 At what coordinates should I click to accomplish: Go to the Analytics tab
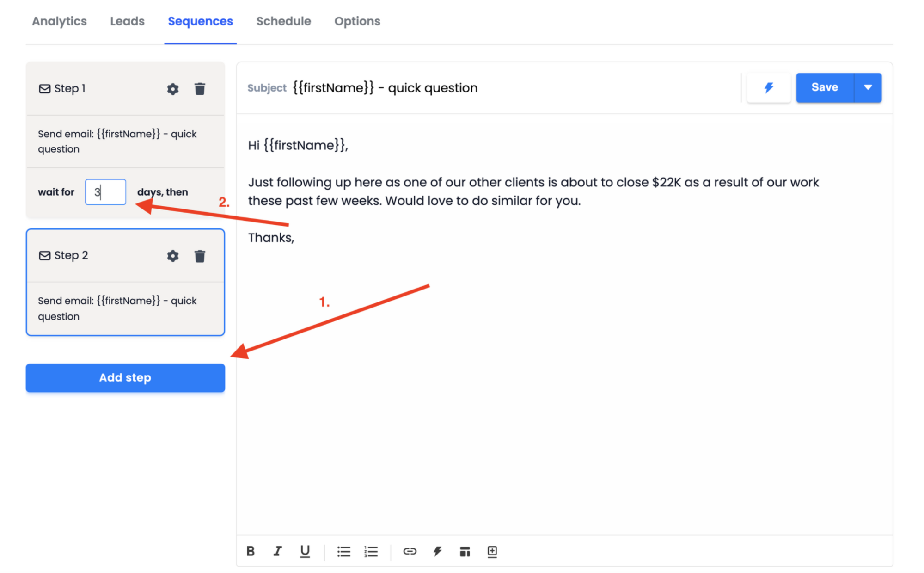point(59,21)
